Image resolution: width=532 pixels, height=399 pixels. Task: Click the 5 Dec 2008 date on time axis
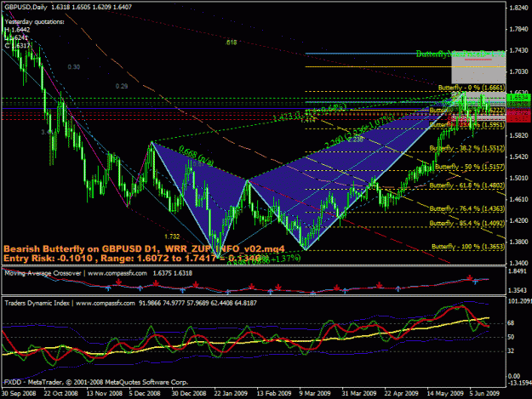(x=145, y=393)
